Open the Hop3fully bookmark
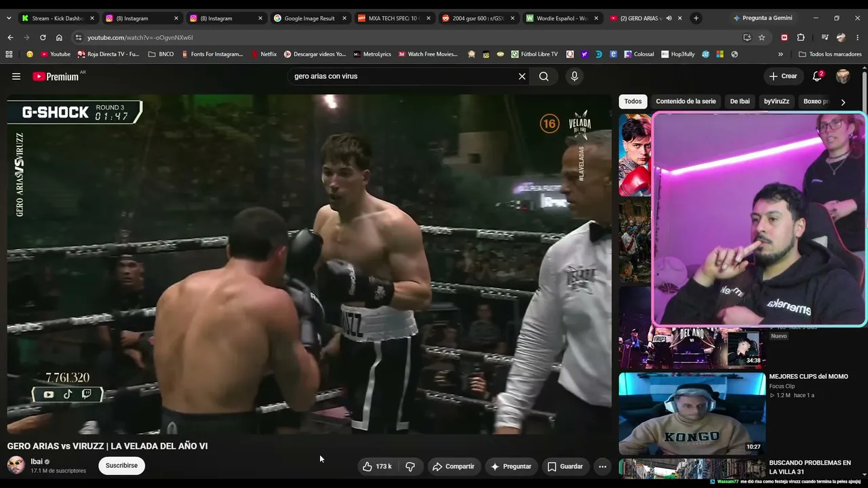Viewport: 868px width, 488px height. tap(678, 54)
